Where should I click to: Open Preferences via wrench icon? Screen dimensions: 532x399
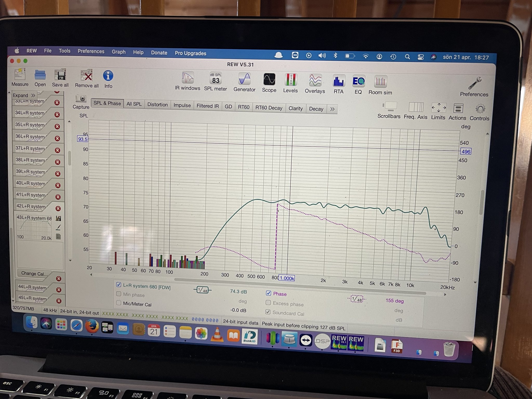coord(474,87)
